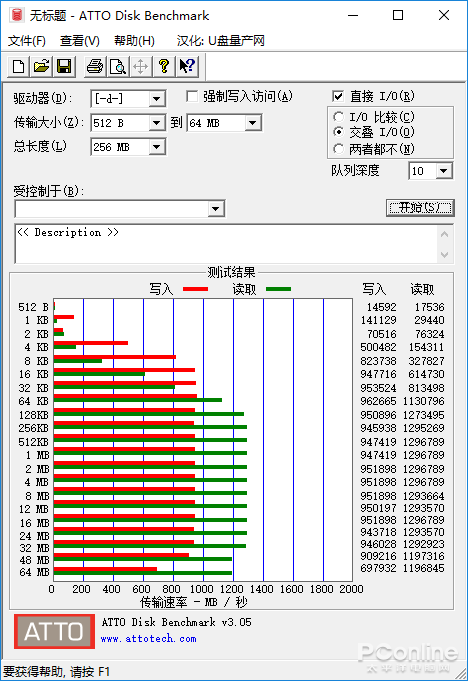Click the New file toolbar icon
The height and width of the screenshot is (681, 468).
(x=18, y=66)
